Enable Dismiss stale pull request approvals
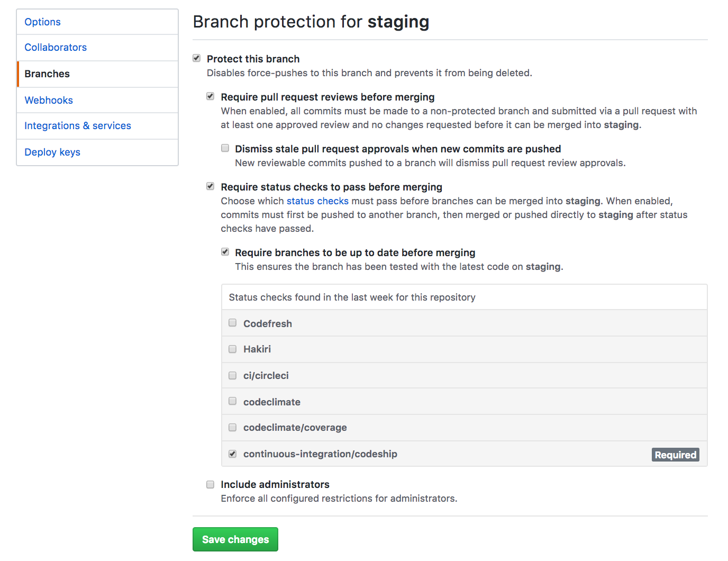The height and width of the screenshot is (561, 728). 225,148
